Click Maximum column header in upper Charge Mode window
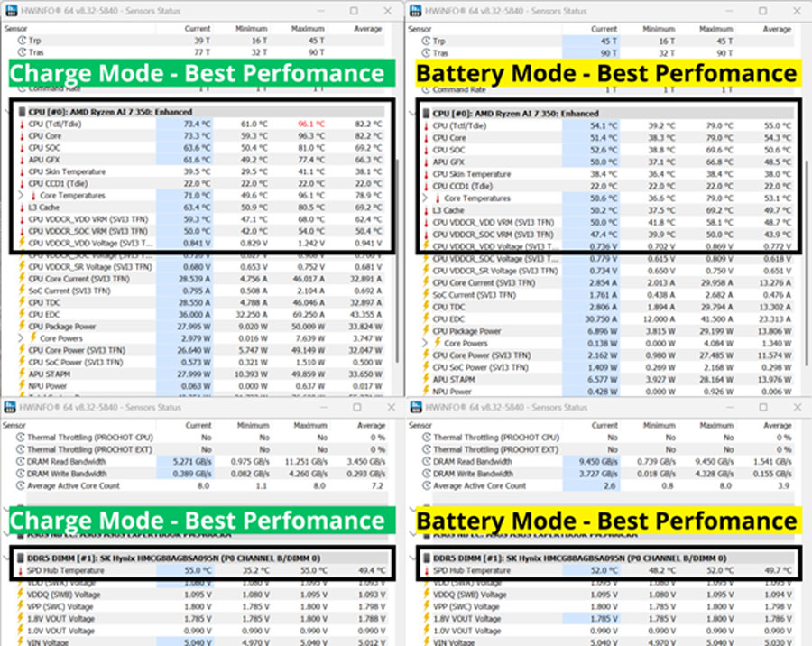Screen dimensions: 812x646 click(x=308, y=29)
